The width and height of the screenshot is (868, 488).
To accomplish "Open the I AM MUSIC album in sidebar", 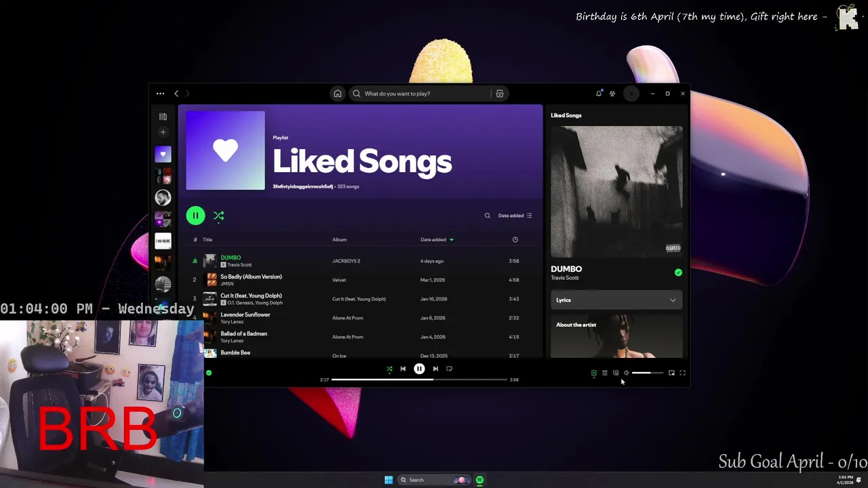I will 163,241.
